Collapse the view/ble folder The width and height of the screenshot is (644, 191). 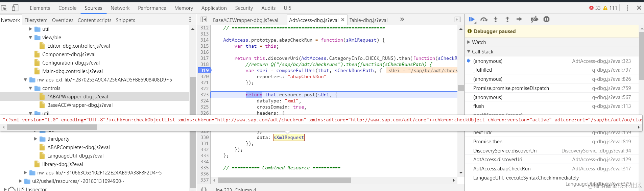tap(30, 38)
